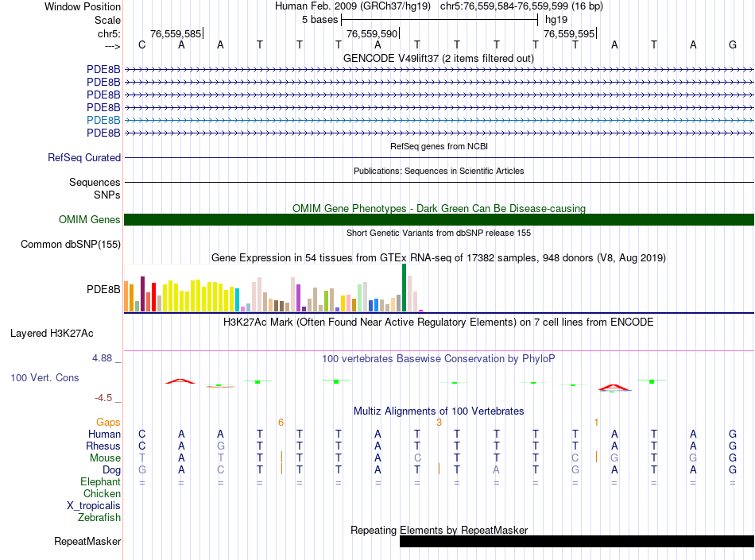Click the 'RefSeq genes from NCBI' title
Screen dimensions: 755x560
[x=439, y=146]
